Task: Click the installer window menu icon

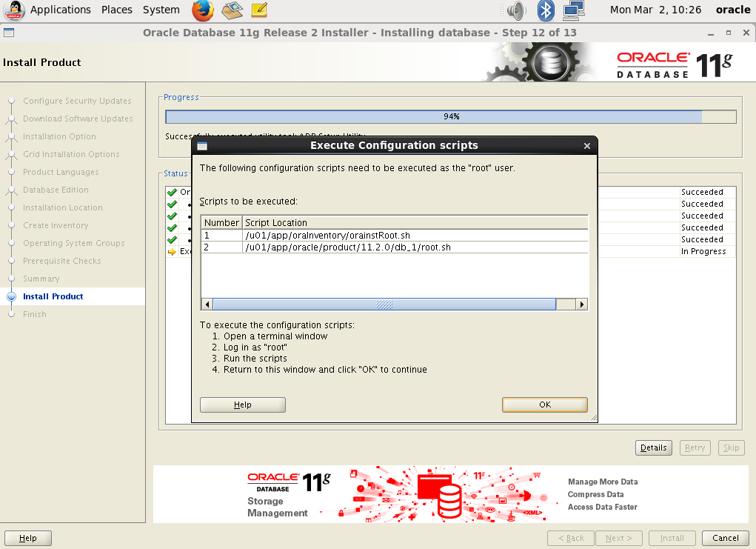Action: pos(9,33)
